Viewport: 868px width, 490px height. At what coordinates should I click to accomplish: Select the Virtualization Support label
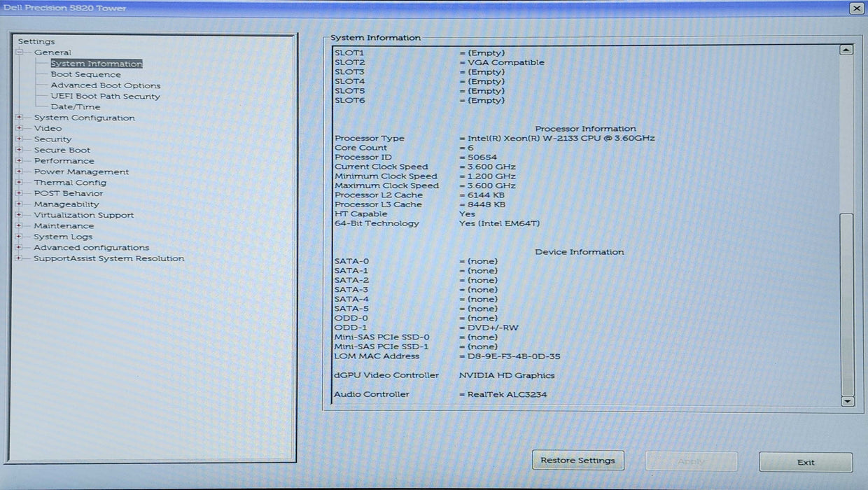[84, 216]
